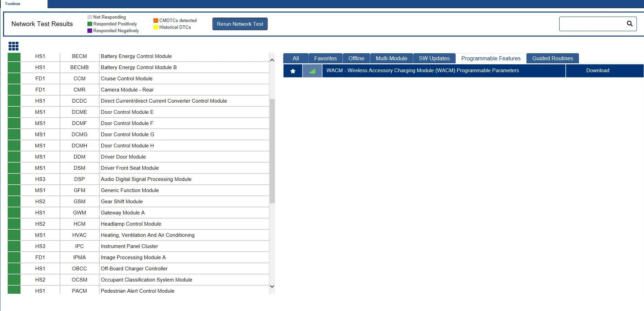Click the Not Responding gray legend swatch
This screenshot has height=311, width=644.
[x=90, y=17]
